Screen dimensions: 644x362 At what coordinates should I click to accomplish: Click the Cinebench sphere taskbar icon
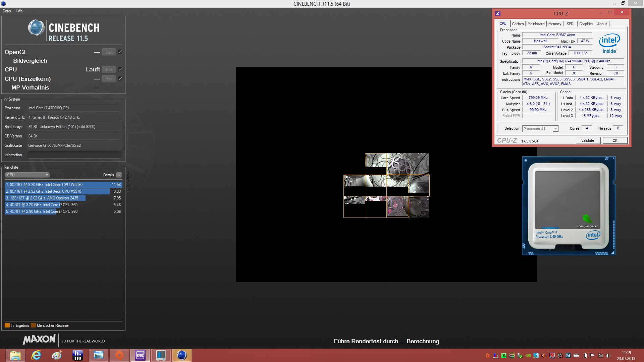point(181,355)
